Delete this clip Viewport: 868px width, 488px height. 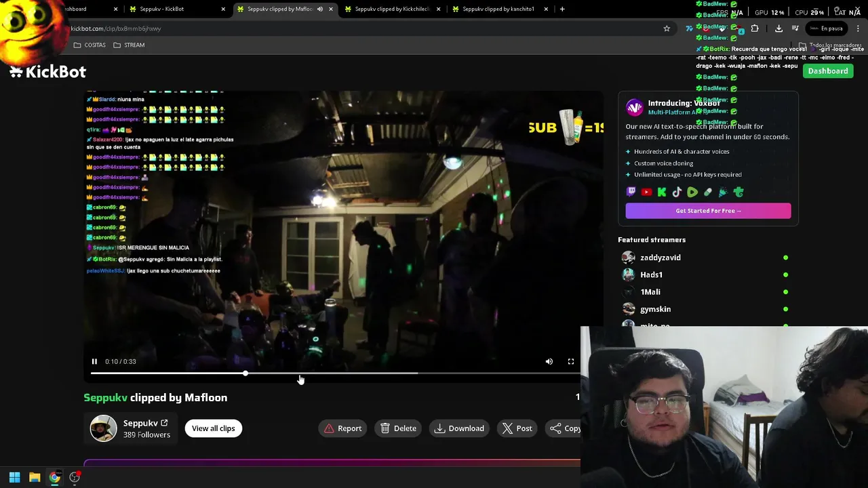pos(398,428)
